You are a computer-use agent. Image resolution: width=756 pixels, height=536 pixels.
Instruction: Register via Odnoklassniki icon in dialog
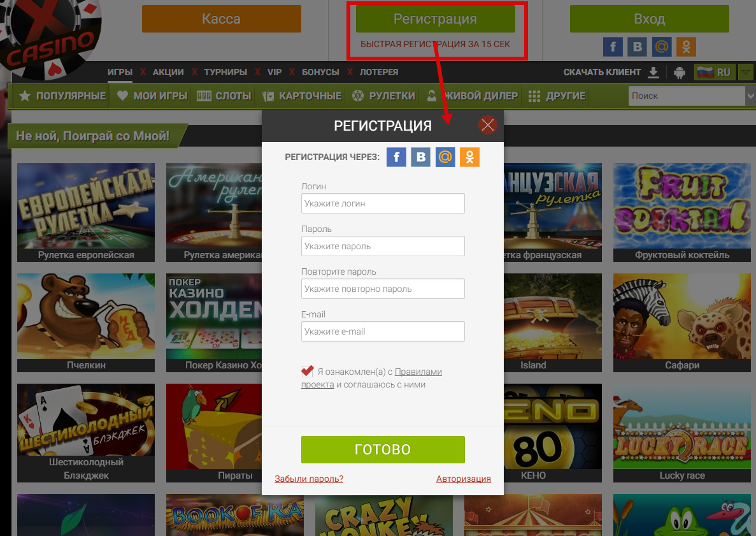469,157
